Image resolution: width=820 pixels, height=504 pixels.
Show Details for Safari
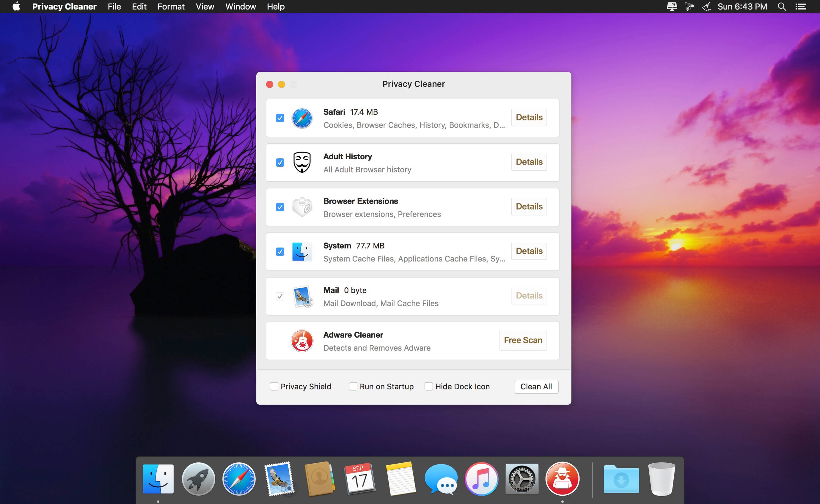529,117
